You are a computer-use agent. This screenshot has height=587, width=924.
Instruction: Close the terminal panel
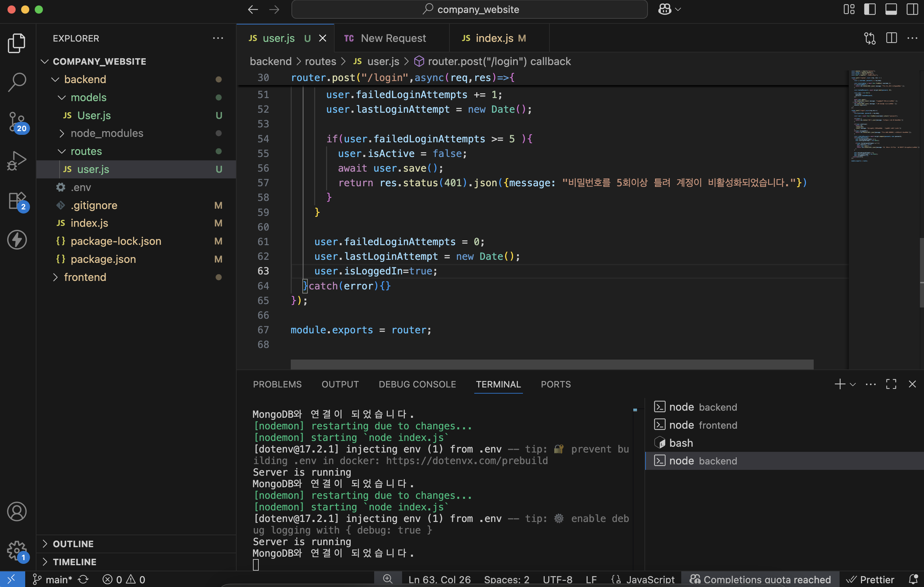click(912, 384)
